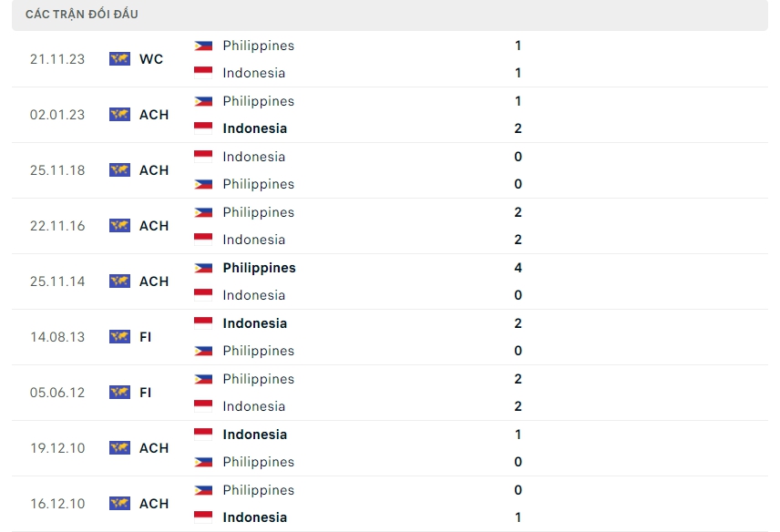Click the Philippines flag in the 21.11.23 match
Viewport: 780px width, 532px height.
tap(203, 46)
